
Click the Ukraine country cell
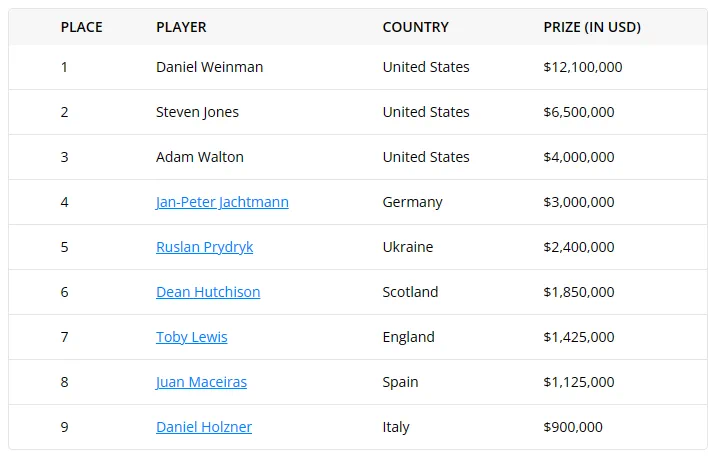[408, 247]
